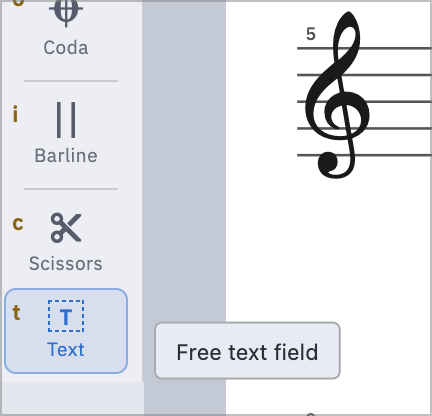Click the Barline label text

[66, 156]
